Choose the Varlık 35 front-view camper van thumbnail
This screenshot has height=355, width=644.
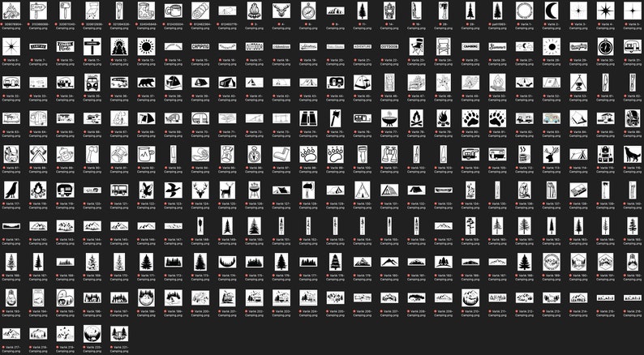[x=92, y=83]
